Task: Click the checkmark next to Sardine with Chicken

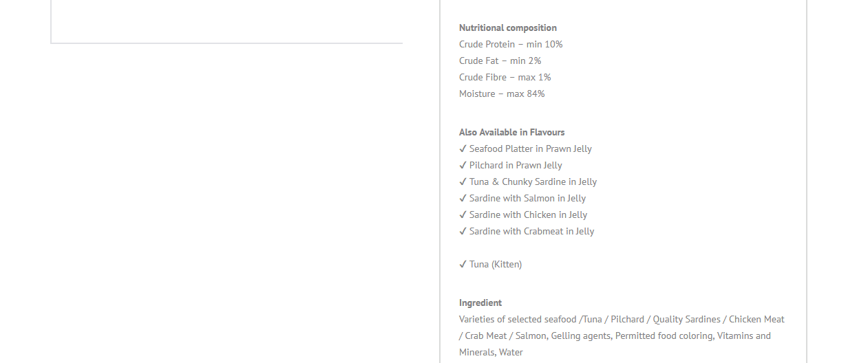Action: 463,214
